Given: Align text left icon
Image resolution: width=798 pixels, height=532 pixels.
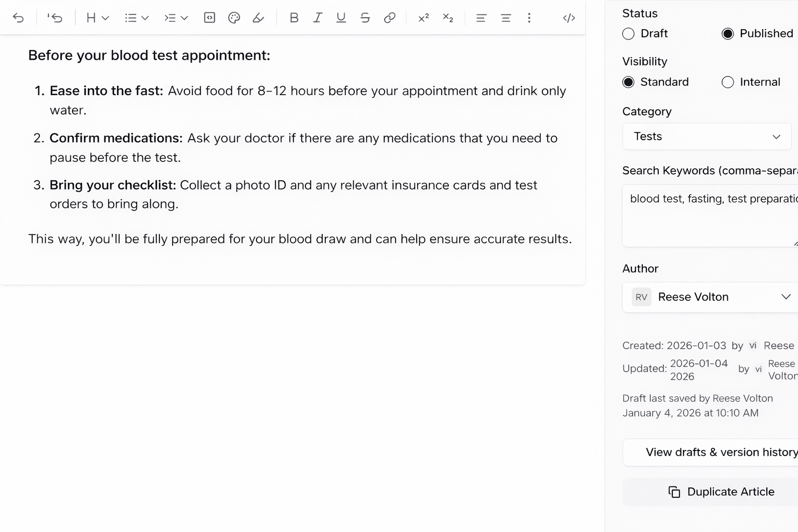Looking at the screenshot, I should [481, 18].
